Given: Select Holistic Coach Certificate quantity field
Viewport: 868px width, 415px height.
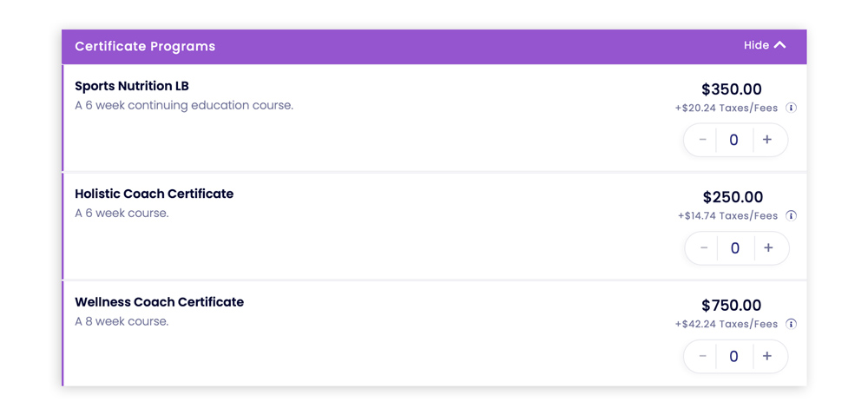Looking at the screenshot, I should click(735, 248).
